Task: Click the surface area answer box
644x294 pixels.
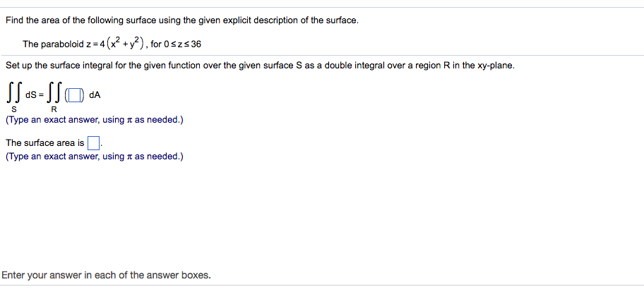Action: [93, 143]
